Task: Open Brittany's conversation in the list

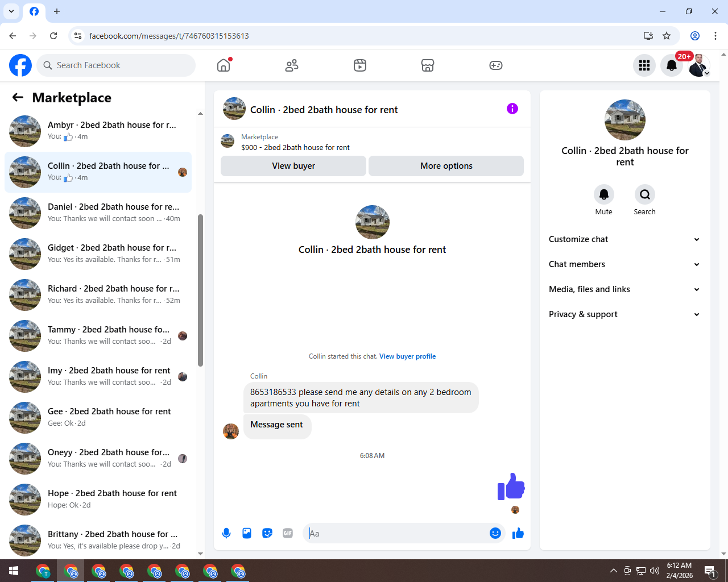Action: tap(98, 541)
